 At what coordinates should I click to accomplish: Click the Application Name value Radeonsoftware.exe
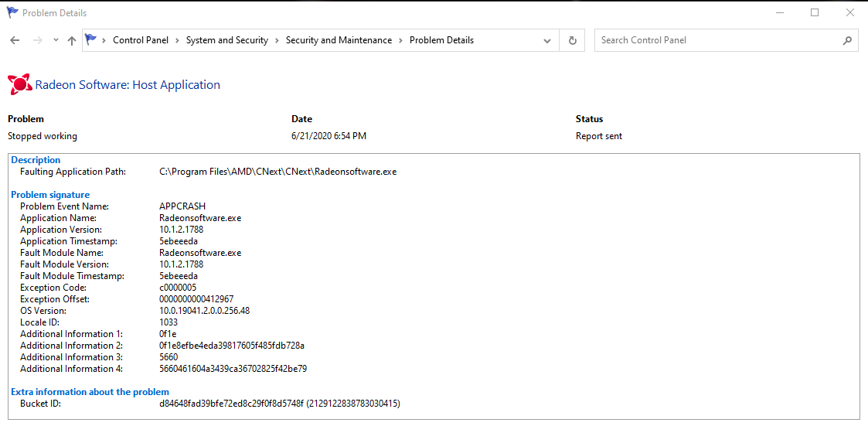coord(200,218)
